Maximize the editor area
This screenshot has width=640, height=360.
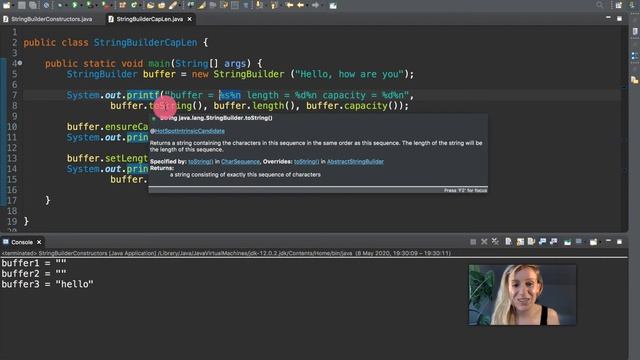[x=619, y=19]
